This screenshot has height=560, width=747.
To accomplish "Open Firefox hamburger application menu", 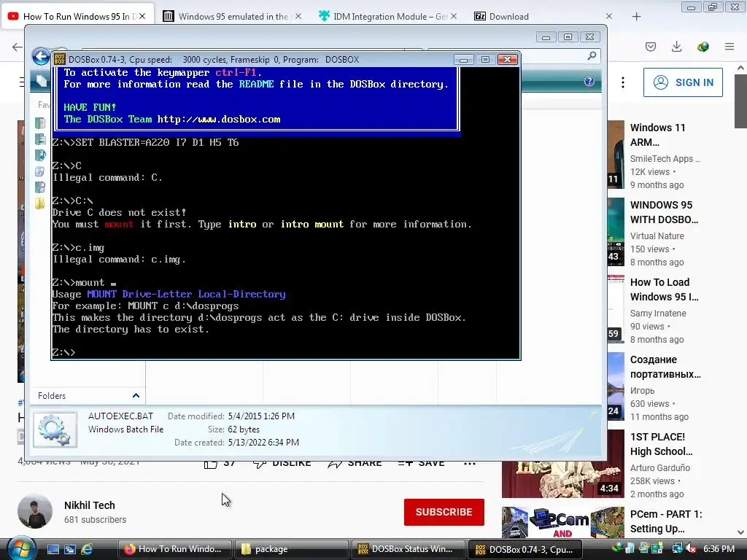I will [x=729, y=47].
